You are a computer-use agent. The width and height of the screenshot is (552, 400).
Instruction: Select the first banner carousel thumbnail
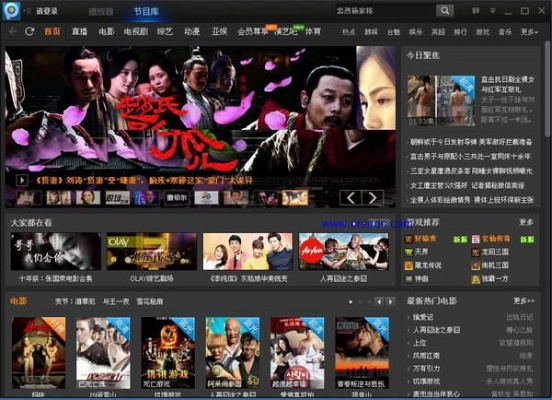[x=29, y=198]
